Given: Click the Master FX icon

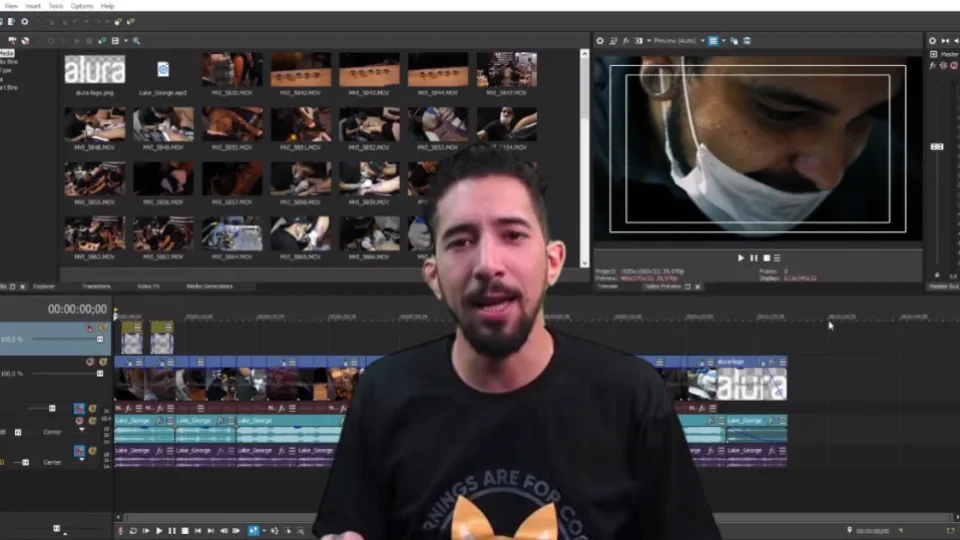Looking at the screenshot, I should point(933,66).
